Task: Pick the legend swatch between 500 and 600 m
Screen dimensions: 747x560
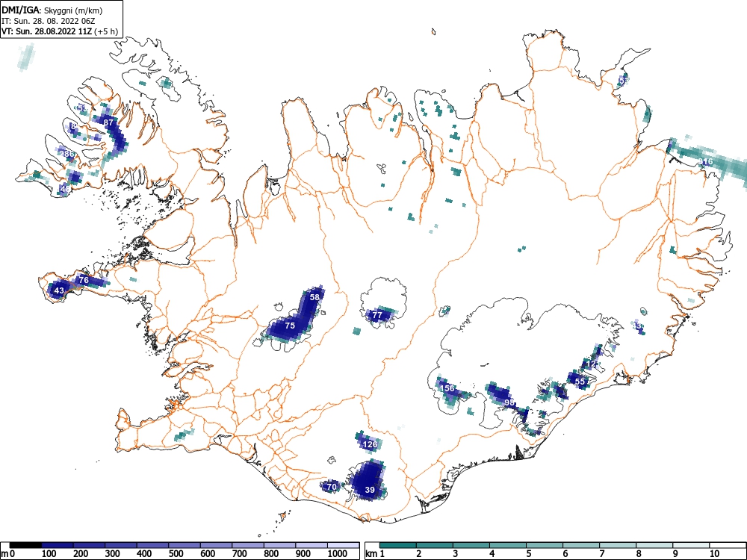Action: pos(185,545)
